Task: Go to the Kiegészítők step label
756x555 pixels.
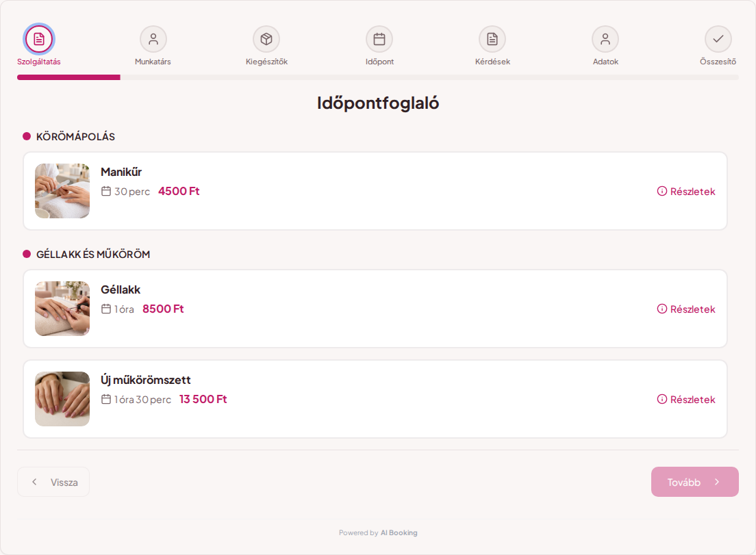Action: [266, 62]
